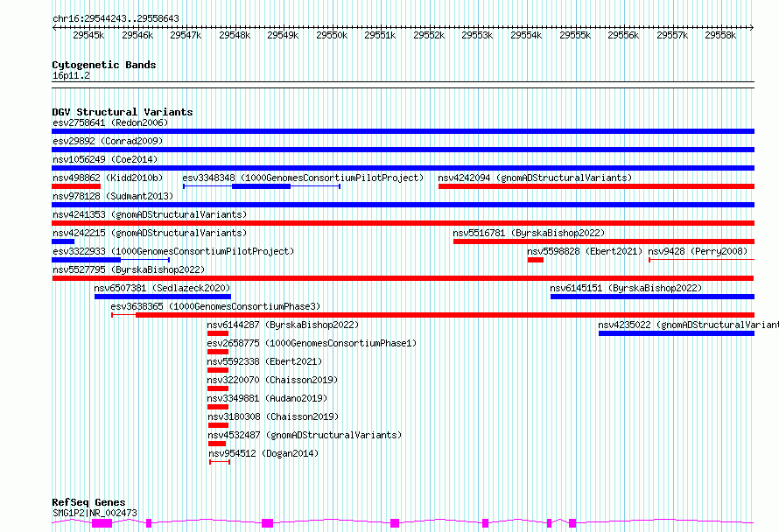Select the 16p11.2 band label
The image size is (779, 532).
71,75
